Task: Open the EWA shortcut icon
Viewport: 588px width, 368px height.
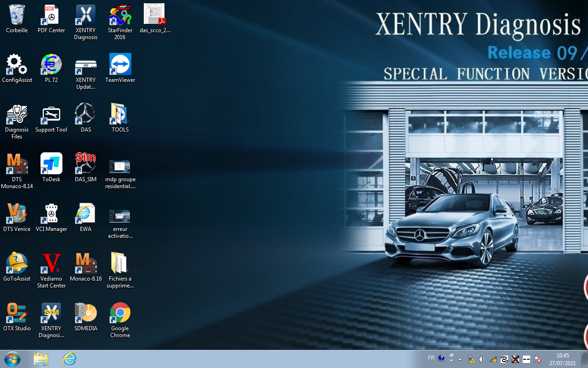Action: pyautogui.click(x=85, y=214)
